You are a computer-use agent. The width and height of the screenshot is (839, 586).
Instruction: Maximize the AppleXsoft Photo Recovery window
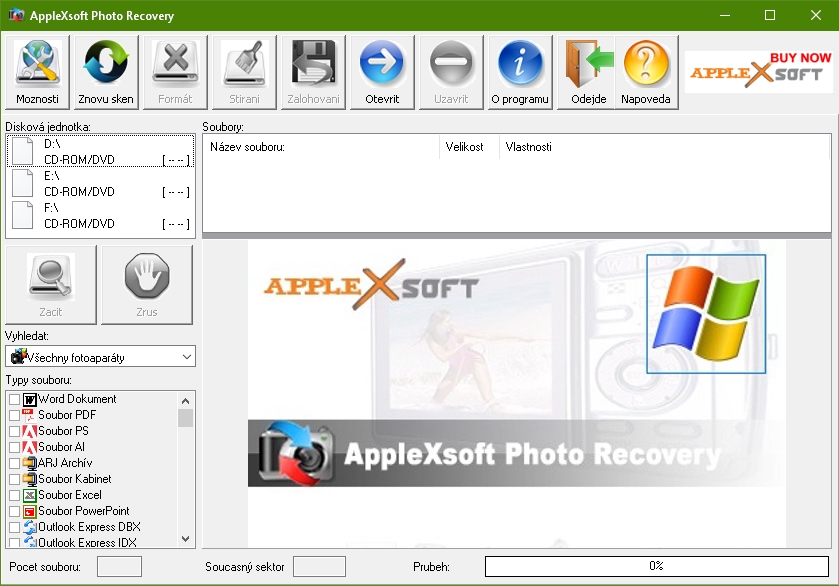(770, 15)
